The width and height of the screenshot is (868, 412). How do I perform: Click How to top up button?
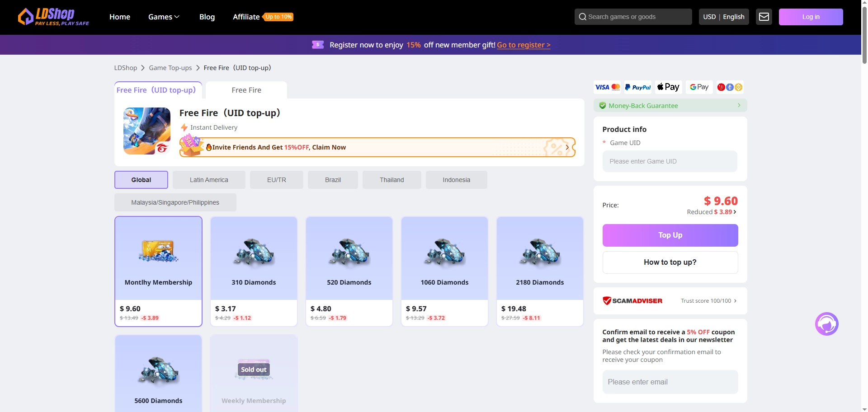pyautogui.click(x=670, y=262)
